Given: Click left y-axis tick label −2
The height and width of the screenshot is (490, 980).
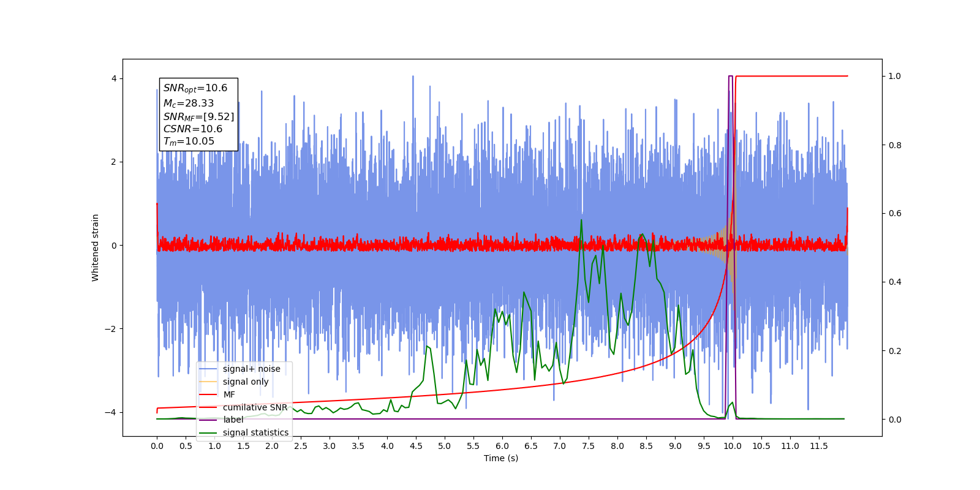Looking at the screenshot, I should pos(110,329).
